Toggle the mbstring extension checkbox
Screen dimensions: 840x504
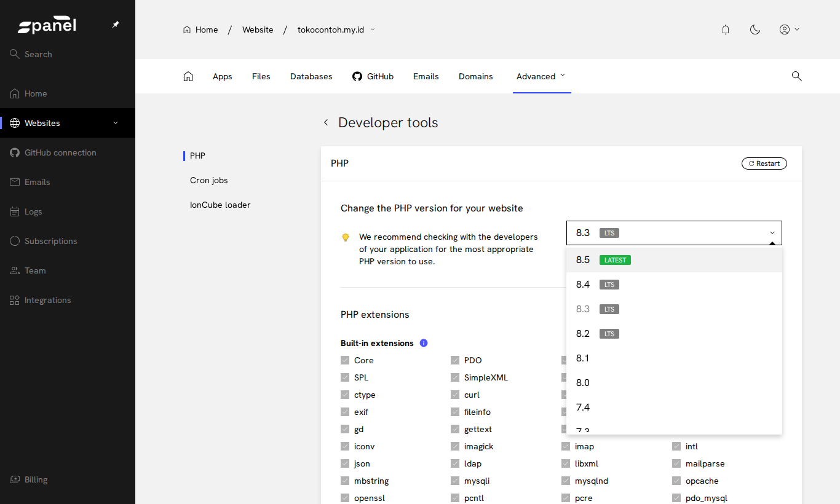(345, 481)
